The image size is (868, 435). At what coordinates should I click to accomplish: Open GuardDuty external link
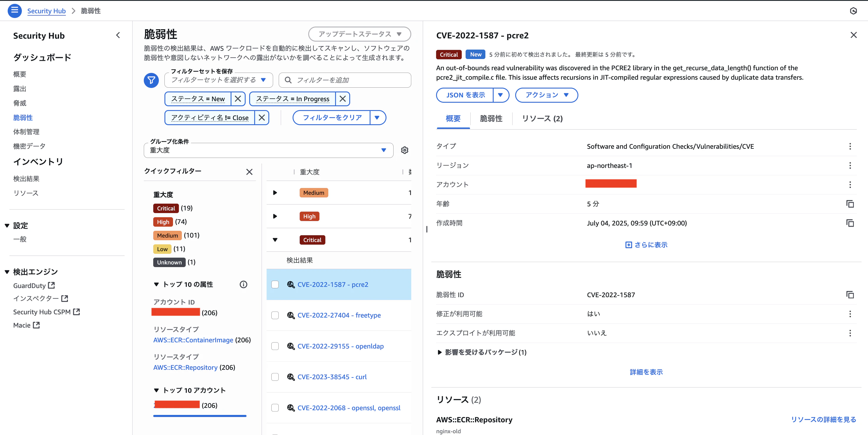point(34,285)
